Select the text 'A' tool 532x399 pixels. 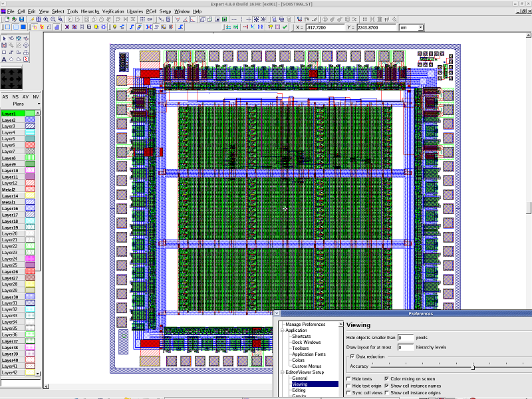click(5, 59)
